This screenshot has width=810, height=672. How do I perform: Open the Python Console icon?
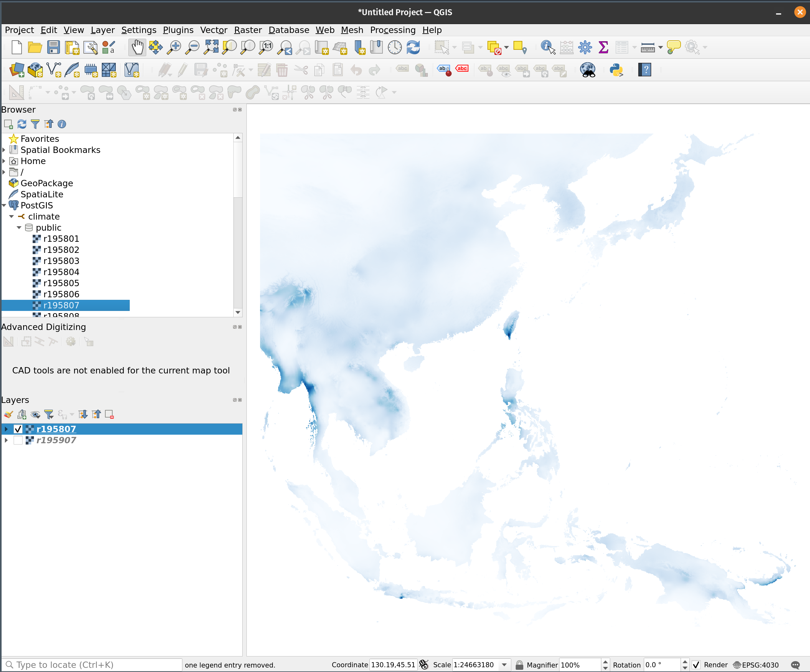[x=616, y=70]
